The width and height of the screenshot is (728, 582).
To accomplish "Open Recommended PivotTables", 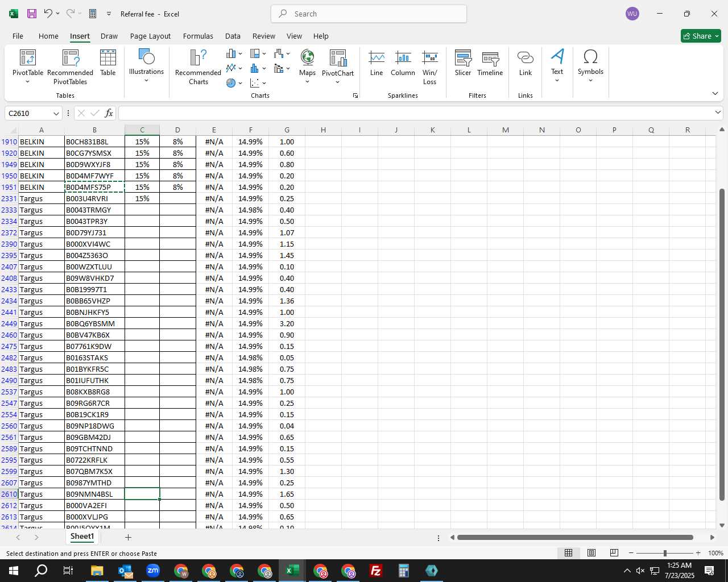I will pos(70,67).
